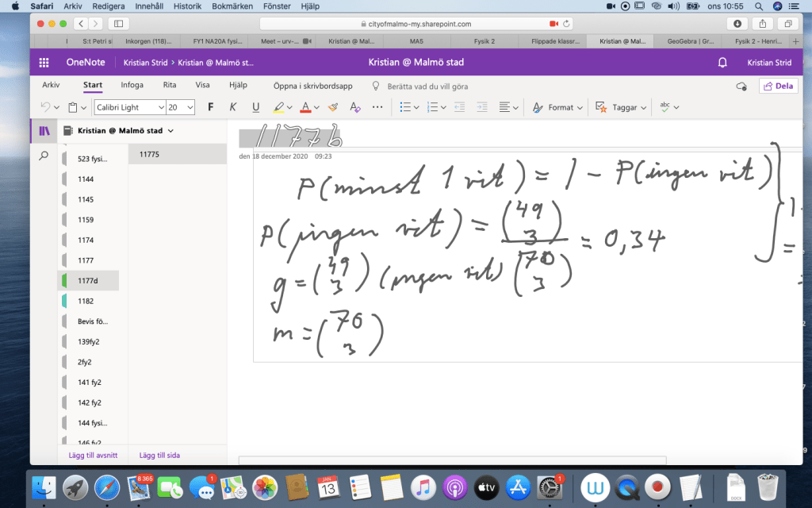Image resolution: width=812 pixels, height=508 pixels.
Task: Click the format painter brush icon
Action: (334, 107)
